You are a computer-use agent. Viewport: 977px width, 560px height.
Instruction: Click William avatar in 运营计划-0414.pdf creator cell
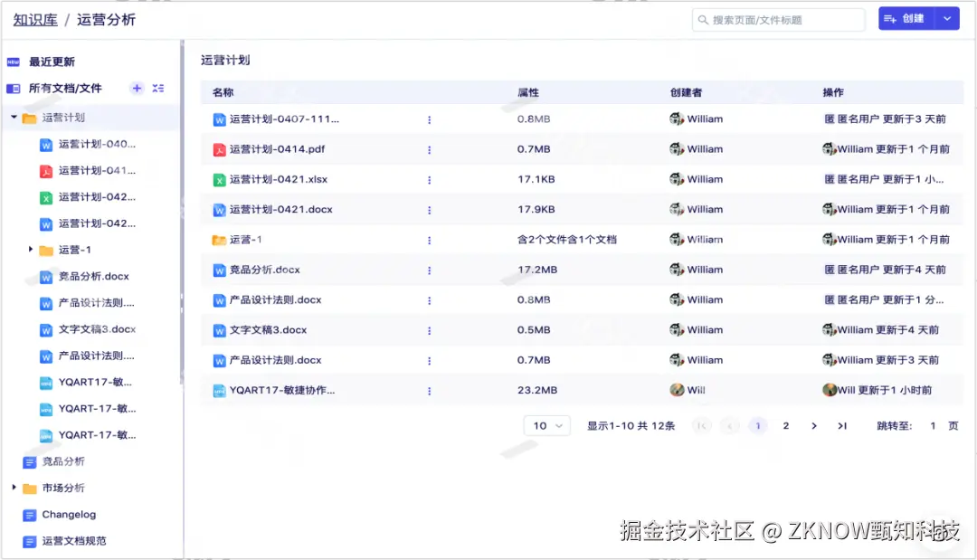point(677,149)
